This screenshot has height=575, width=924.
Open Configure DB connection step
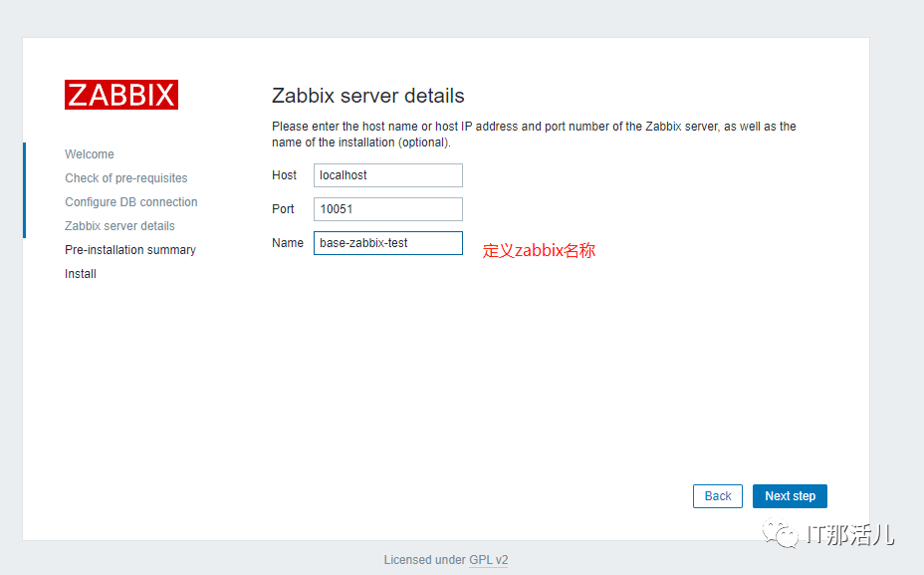click(x=131, y=201)
